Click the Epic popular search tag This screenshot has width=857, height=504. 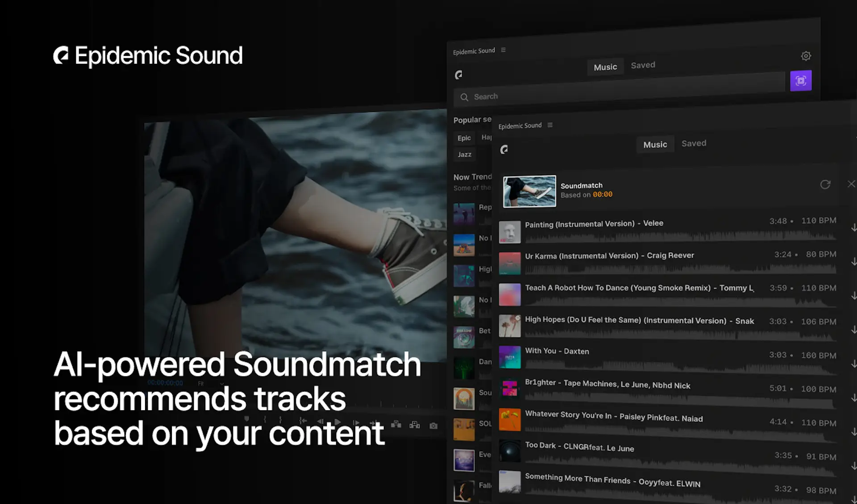(464, 138)
